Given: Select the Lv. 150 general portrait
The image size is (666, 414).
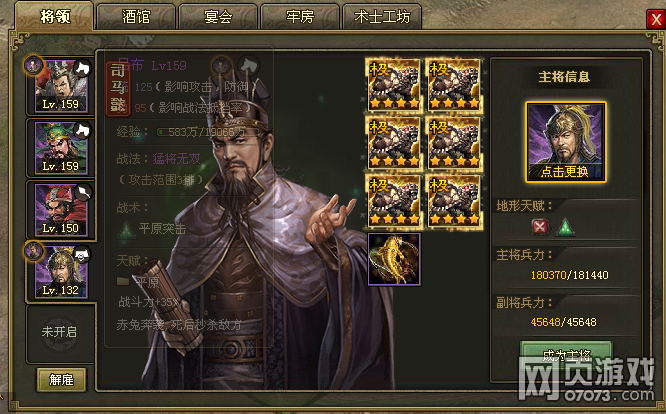Looking at the screenshot, I should coord(61,210).
